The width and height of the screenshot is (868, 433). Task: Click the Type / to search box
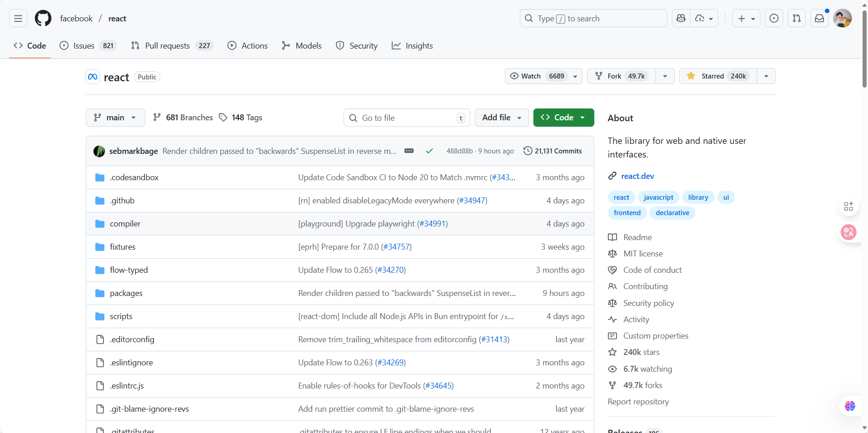(x=593, y=19)
